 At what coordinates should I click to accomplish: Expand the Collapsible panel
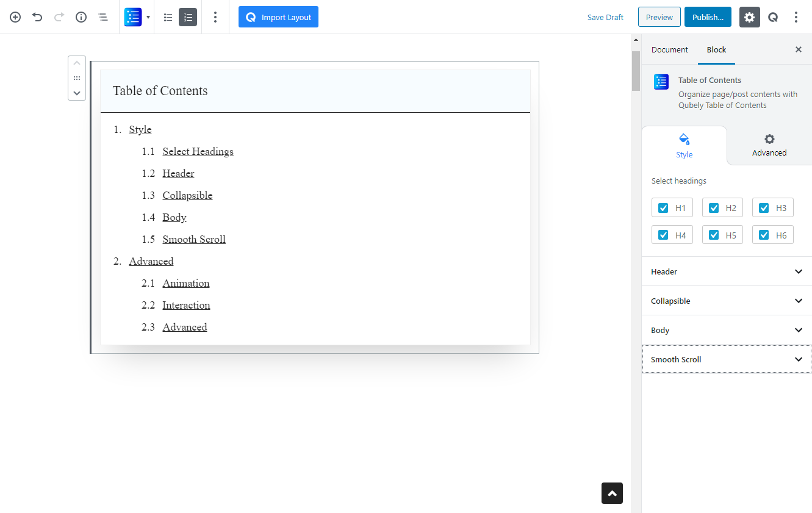[x=727, y=301]
